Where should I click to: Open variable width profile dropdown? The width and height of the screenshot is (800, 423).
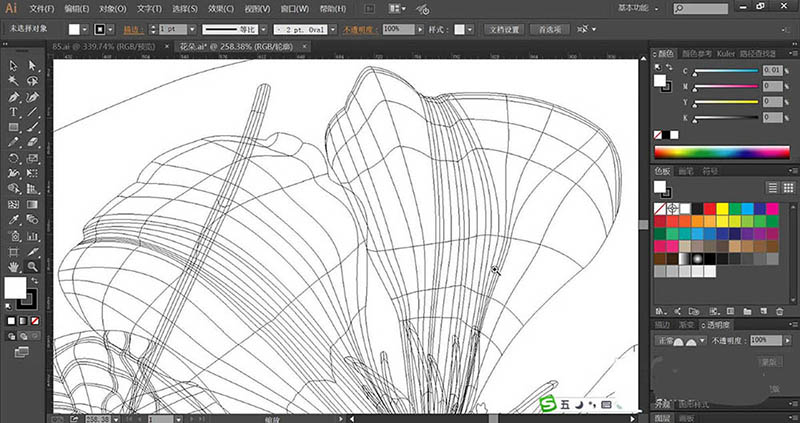(264, 30)
